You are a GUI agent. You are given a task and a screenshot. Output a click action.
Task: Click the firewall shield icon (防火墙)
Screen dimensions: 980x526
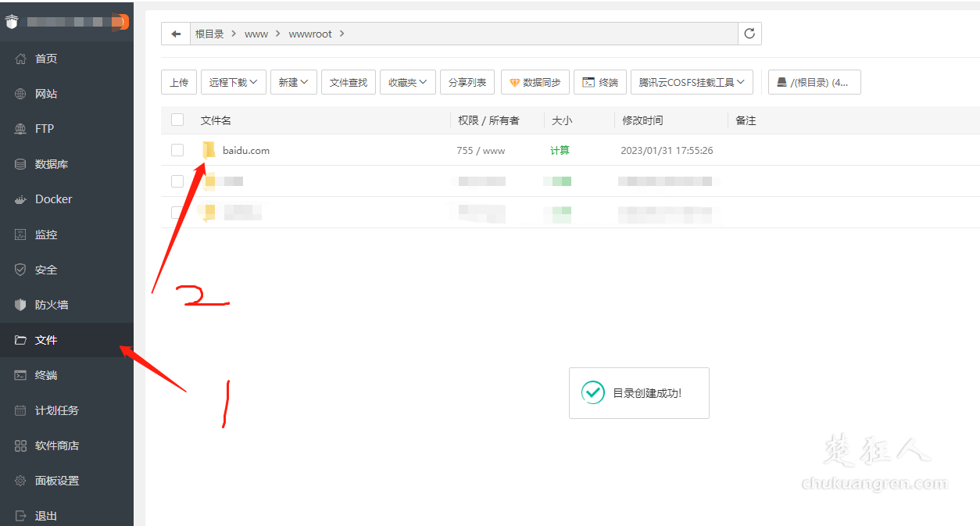21,305
